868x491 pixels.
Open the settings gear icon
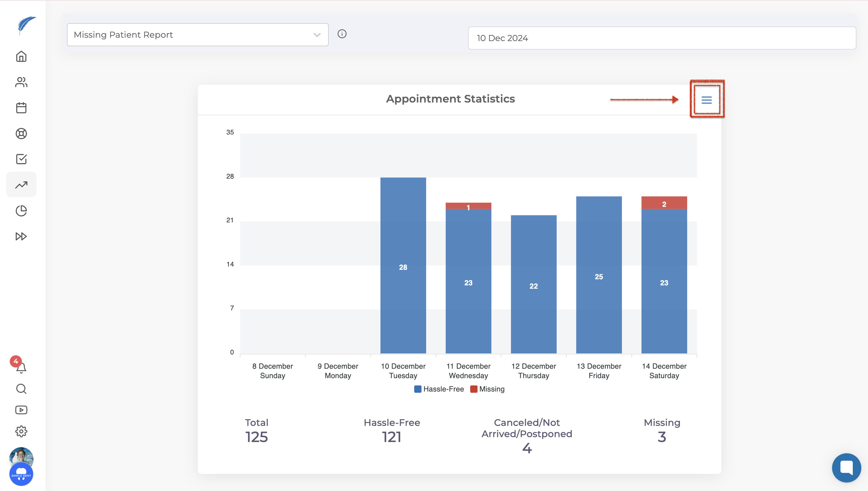pos(21,431)
